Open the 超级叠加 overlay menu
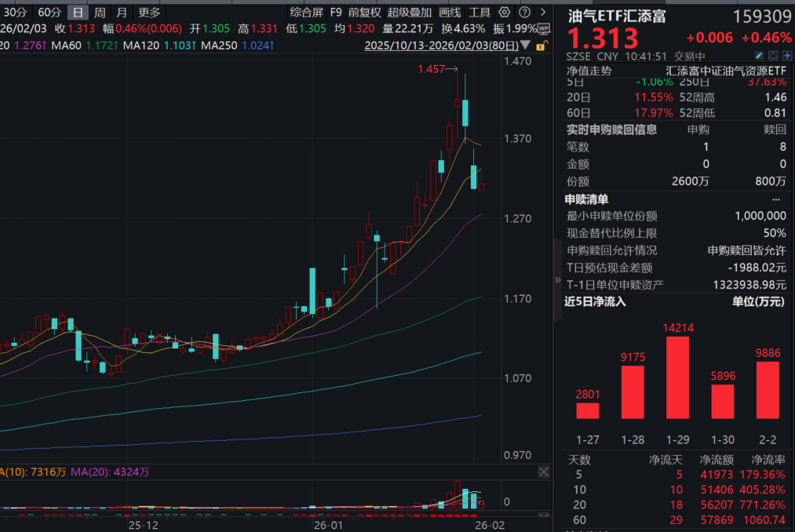Image resolution: width=795 pixels, height=532 pixels. [409, 13]
